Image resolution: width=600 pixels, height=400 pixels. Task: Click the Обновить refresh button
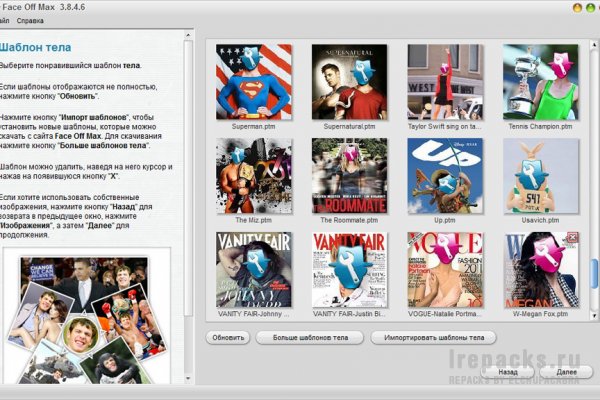pyautogui.click(x=228, y=338)
